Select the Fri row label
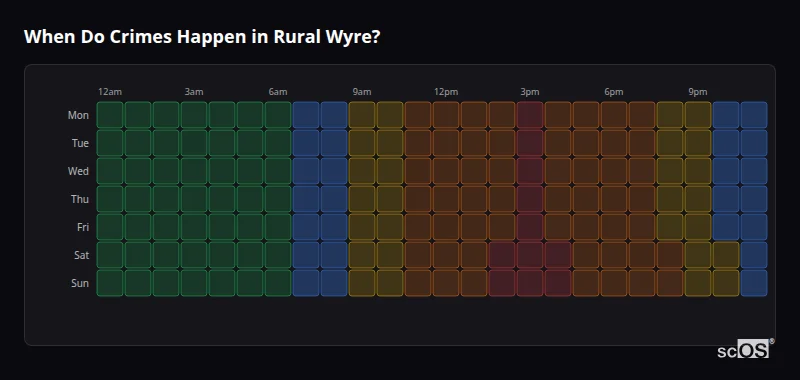The width and height of the screenshot is (800, 380). tap(83, 227)
